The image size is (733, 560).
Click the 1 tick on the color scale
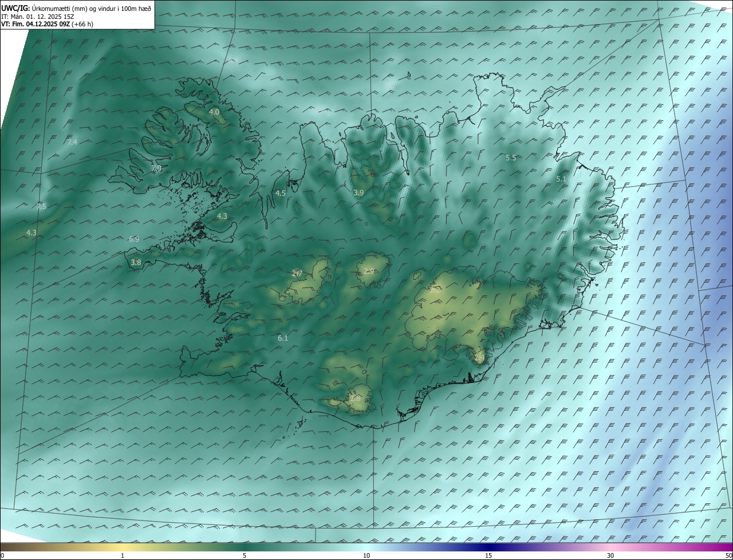(x=123, y=555)
